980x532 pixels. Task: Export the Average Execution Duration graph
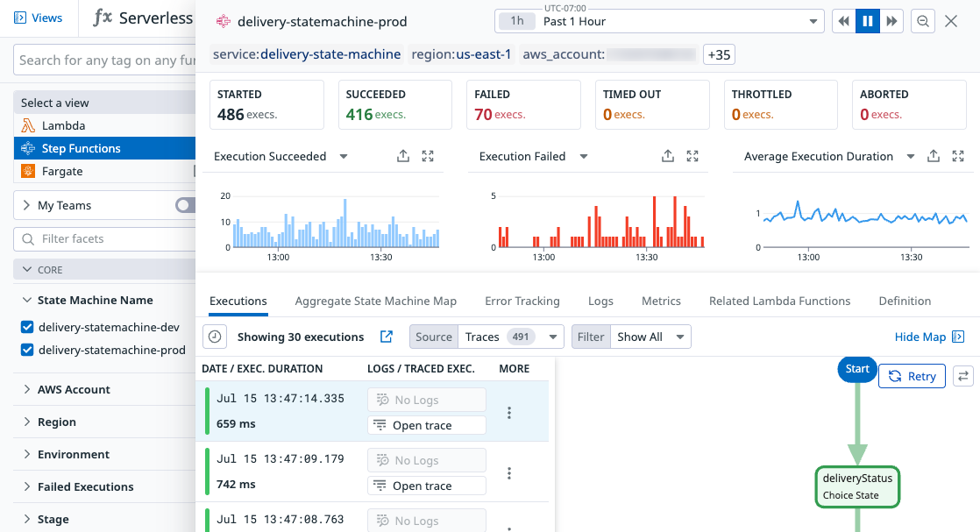coord(934,156)
